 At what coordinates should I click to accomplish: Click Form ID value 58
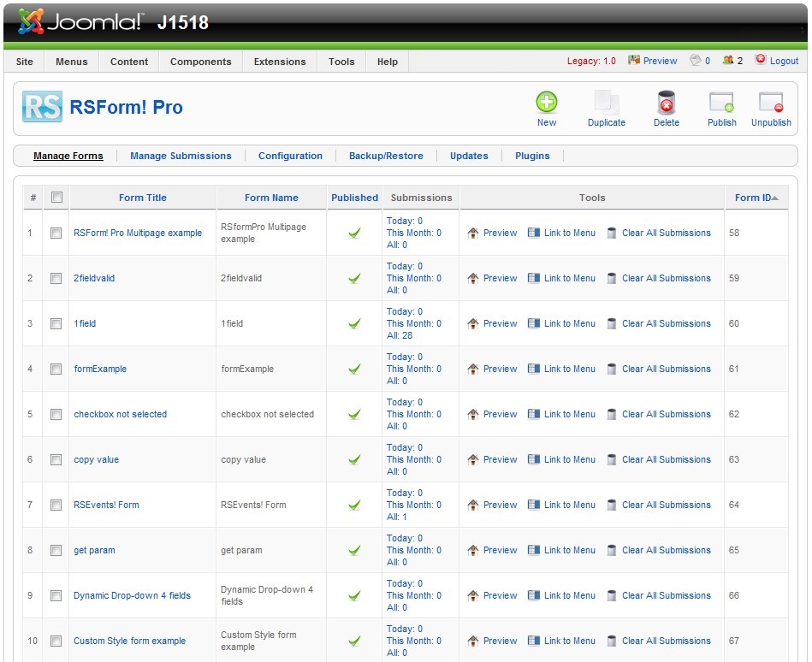pos(734,233)
